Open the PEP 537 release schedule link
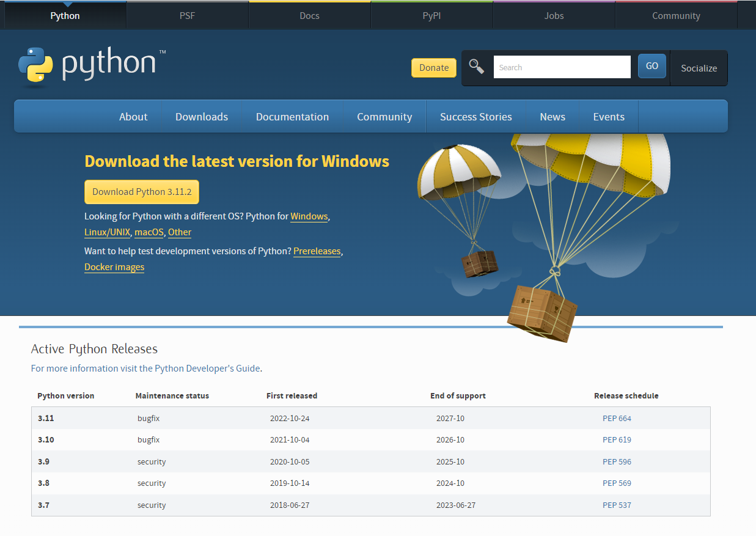This screenshot has width=756, height=536. (x=617, y=505)
